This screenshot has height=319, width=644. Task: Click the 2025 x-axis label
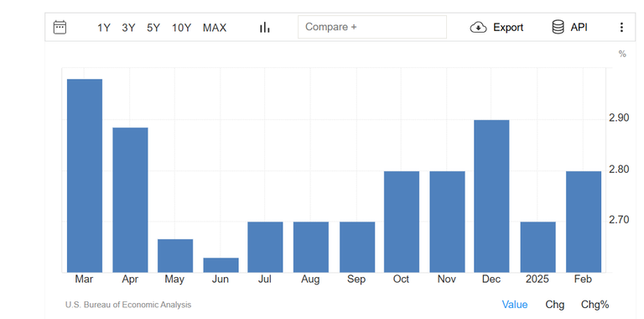tap(538, 279)
